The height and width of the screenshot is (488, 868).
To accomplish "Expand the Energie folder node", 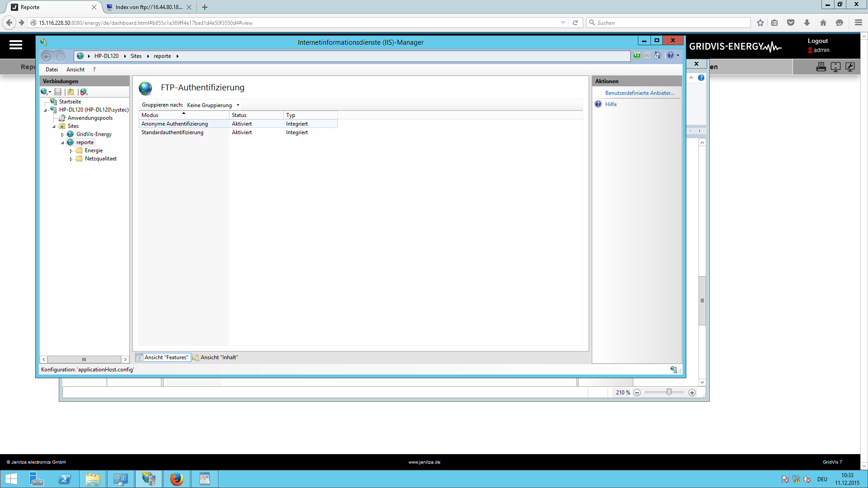I will coord(71,151).
